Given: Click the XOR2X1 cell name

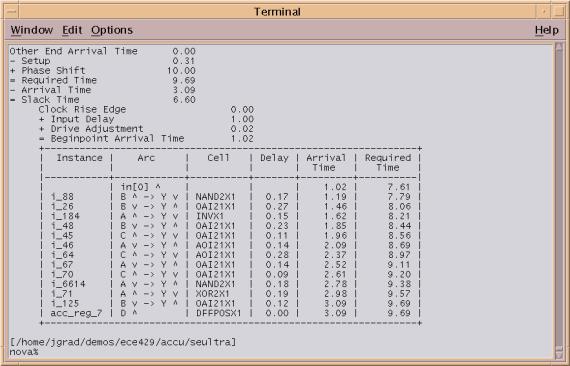Looking at the screenshot, I should 212,294.
